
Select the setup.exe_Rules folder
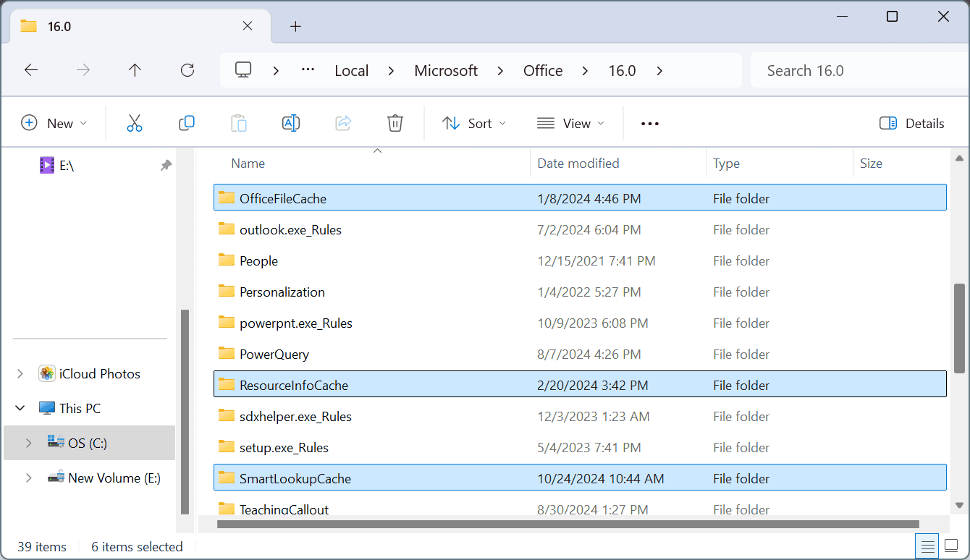pos(581,447)
